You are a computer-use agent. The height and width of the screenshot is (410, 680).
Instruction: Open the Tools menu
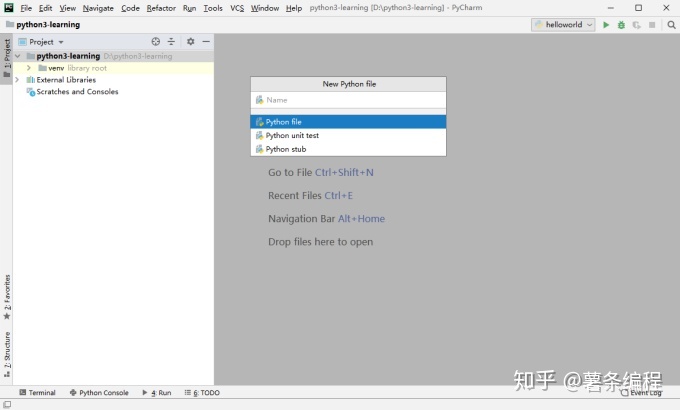coord(213,8)
